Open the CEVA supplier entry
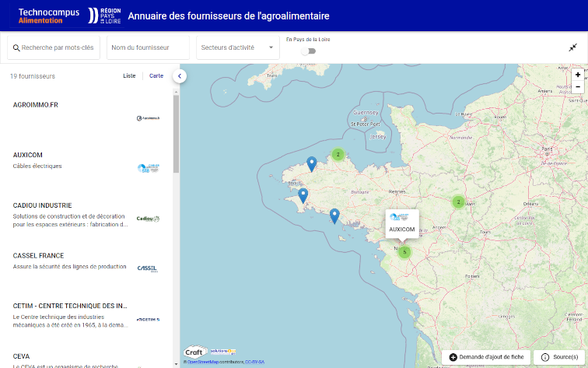This screenshot has width=588, height=368. pyautogui.click(x=21, y=356)
